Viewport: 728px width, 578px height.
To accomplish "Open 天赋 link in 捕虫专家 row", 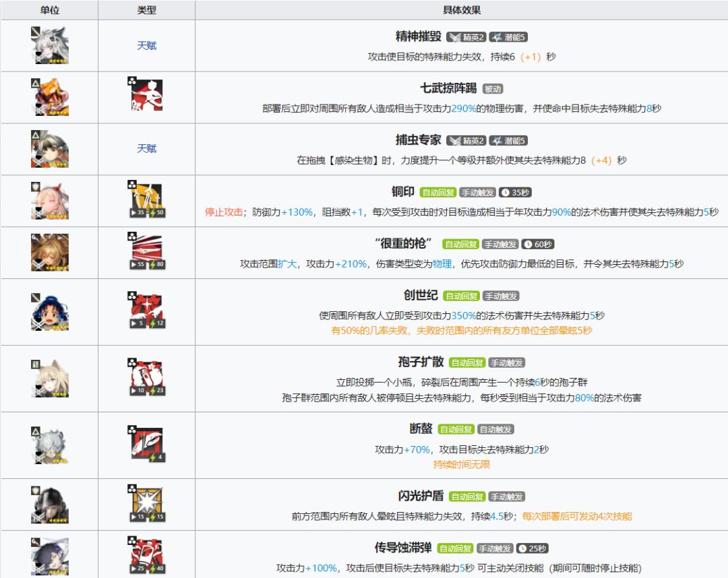I will (147, 148).
